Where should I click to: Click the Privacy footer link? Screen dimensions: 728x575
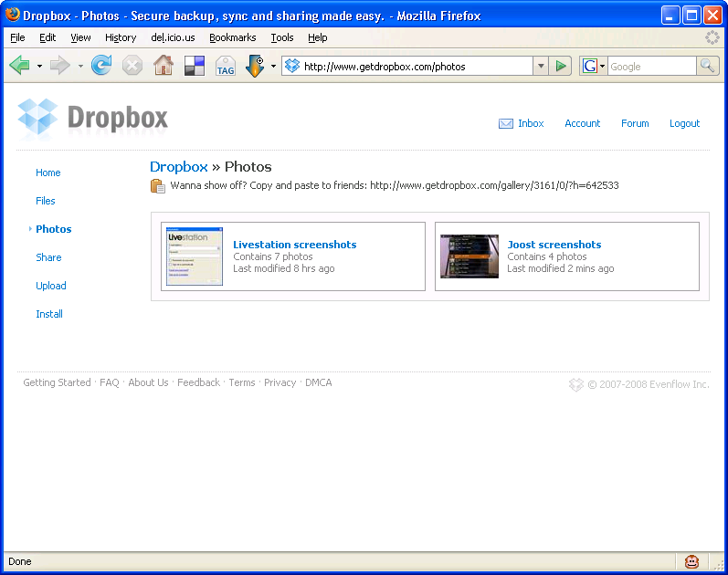pyautogui.click(x=280, y=382)
